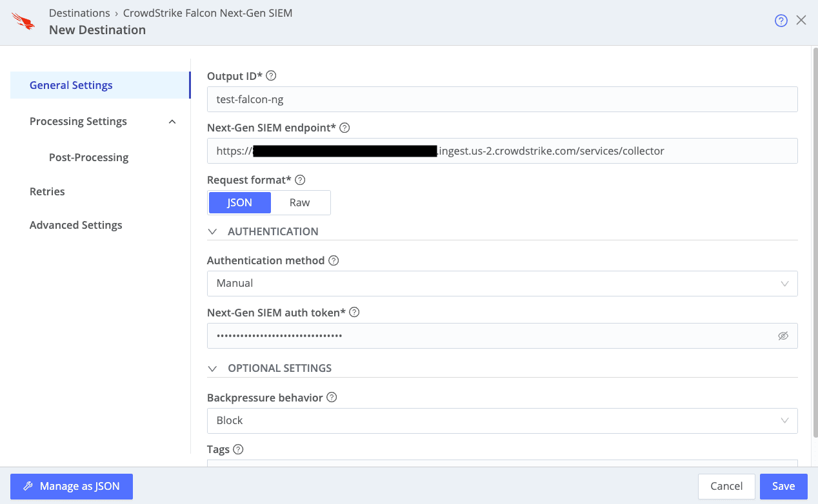Screen dimensions: 818x504
Task: Click the Tags help icon
Action: (x=238, y=449)
